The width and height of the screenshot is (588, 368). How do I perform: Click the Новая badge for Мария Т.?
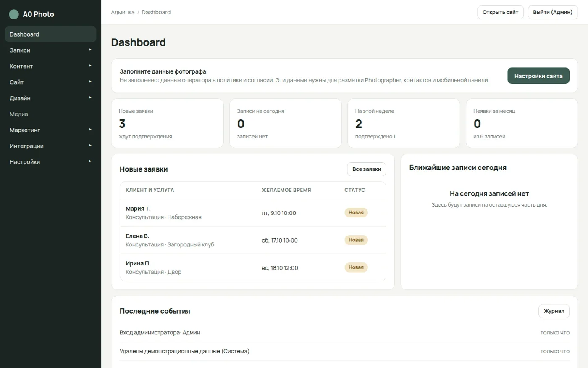coord(356,213)
